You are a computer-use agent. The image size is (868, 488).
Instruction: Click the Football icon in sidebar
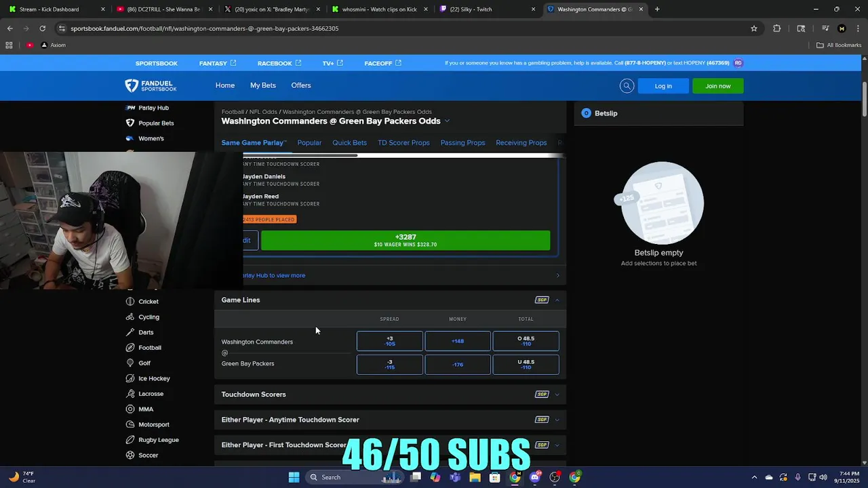[x=130, y=348]
